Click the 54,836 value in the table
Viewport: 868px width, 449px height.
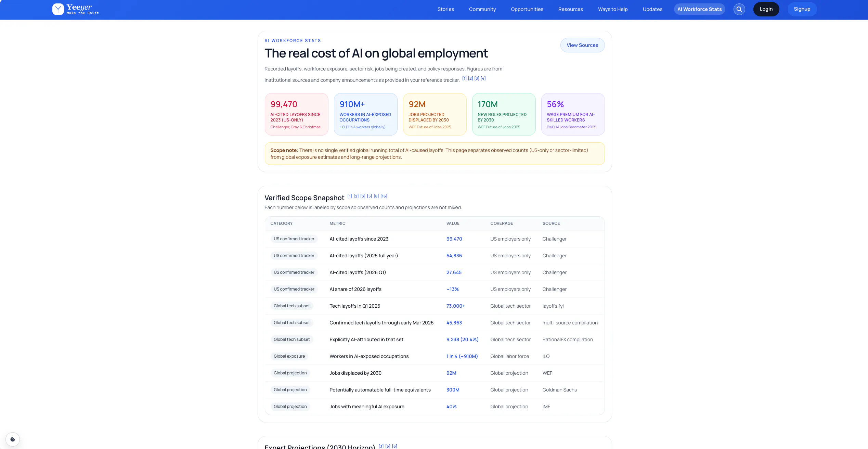[454, 256]
